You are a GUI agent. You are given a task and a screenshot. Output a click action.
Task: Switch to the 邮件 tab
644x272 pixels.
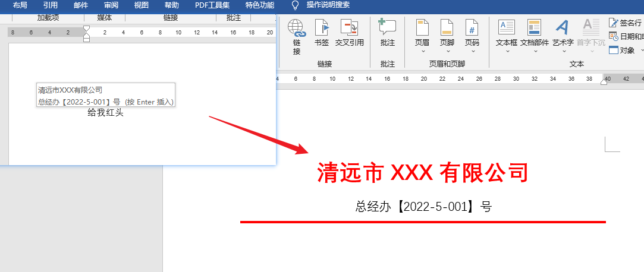click(x=80, y=5)
